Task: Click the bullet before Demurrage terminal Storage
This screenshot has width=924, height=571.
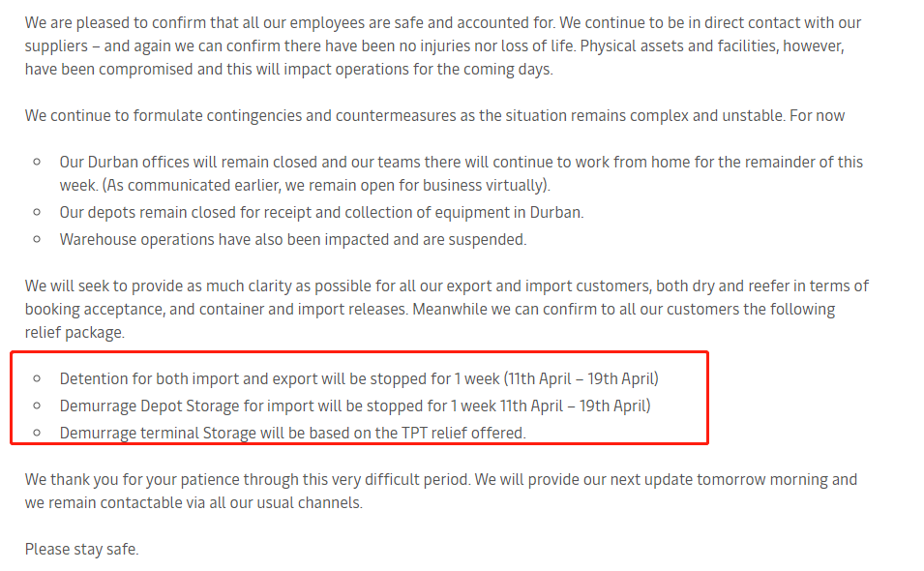Action: point(37,433)
